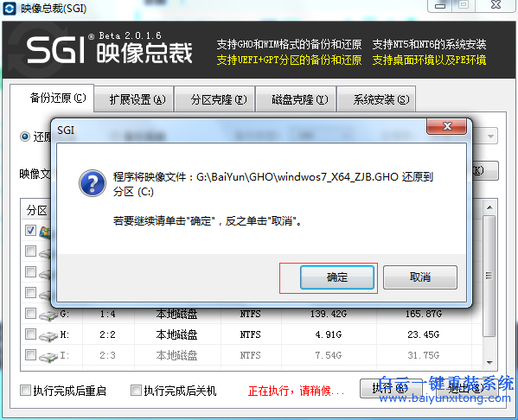This screenshot has width=518, height=420.
Task: Cancel the restore with 取消 button
Action: [x=420, y=277]
